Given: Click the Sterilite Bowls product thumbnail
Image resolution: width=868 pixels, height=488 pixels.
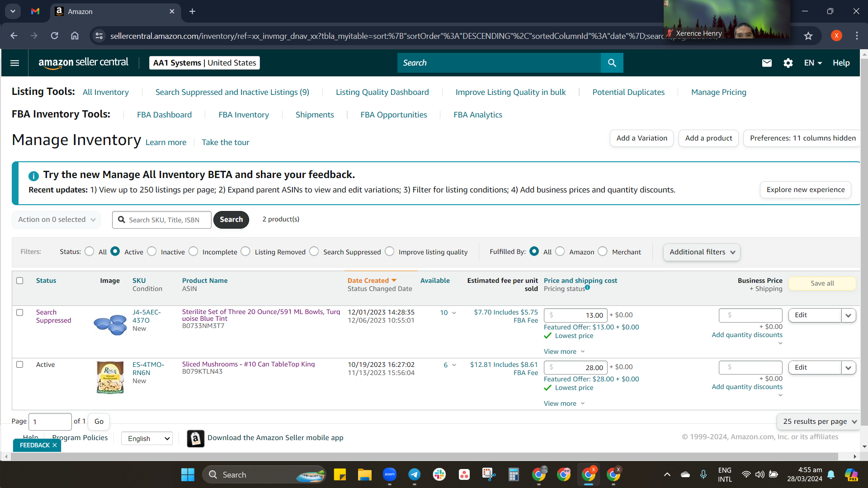Looking at the screenshot, I should coord(110,324).
